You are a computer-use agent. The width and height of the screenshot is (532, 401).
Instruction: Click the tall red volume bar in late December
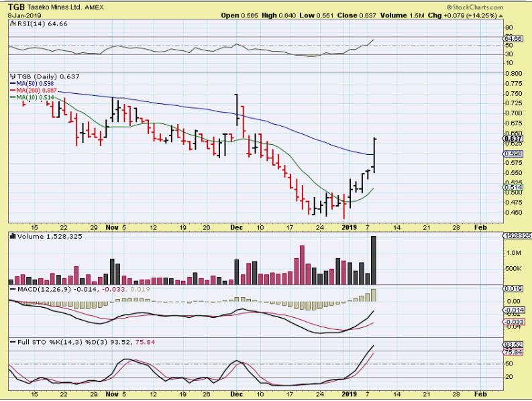coord(302,265)
